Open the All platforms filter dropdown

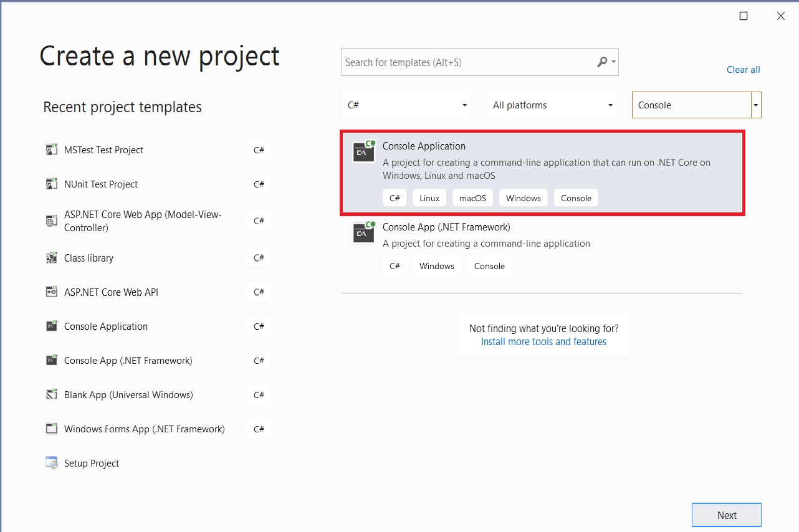tap(551, 105)
